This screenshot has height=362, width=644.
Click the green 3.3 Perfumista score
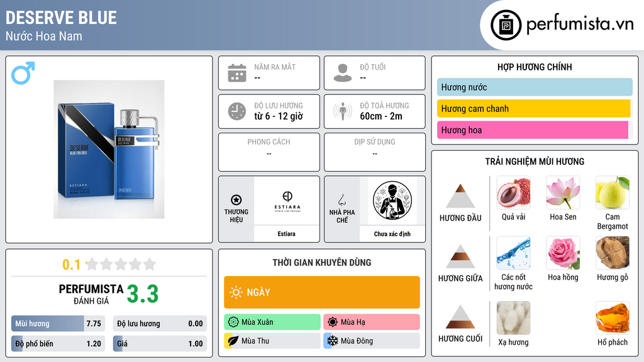143,294
